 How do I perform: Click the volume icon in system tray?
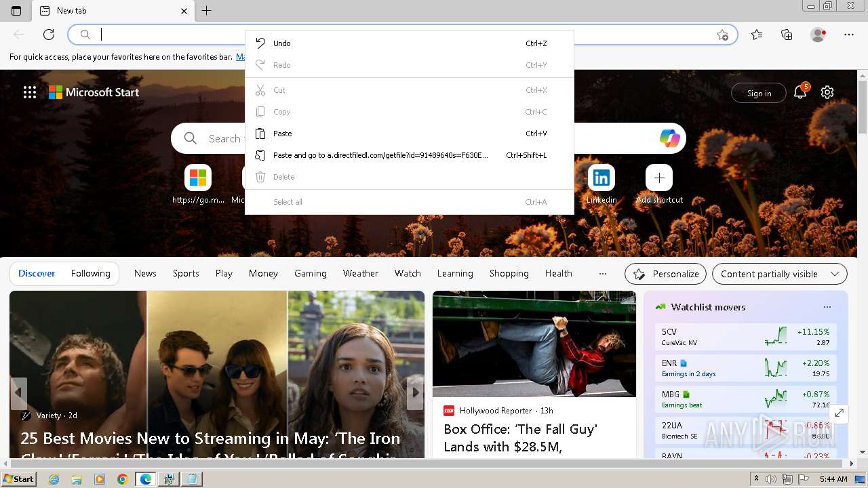click(x=771, y=479)
